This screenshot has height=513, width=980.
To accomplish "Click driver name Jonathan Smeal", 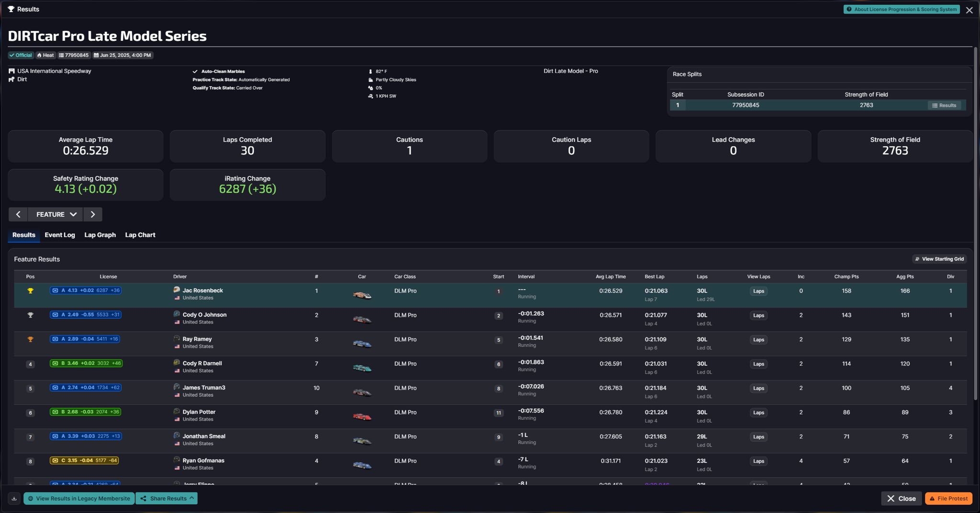I will click(x=204, y=436).
